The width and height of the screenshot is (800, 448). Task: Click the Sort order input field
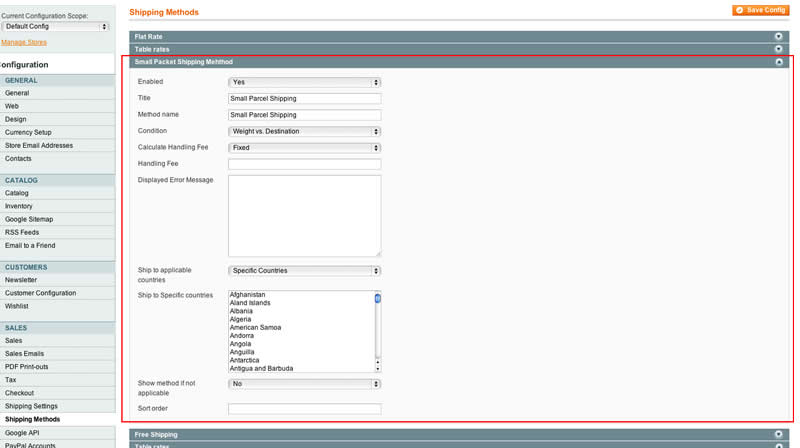click(x=304, y=409)
